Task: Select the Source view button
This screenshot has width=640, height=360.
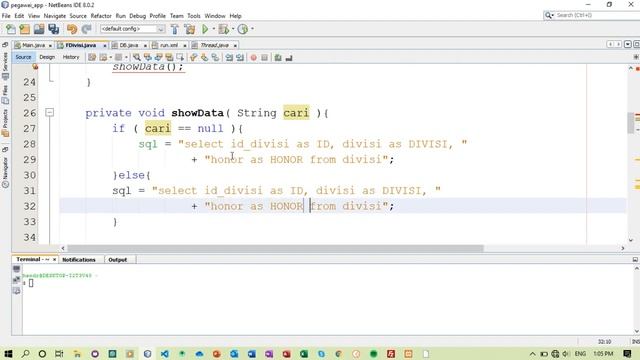Action: click(23, 58)
